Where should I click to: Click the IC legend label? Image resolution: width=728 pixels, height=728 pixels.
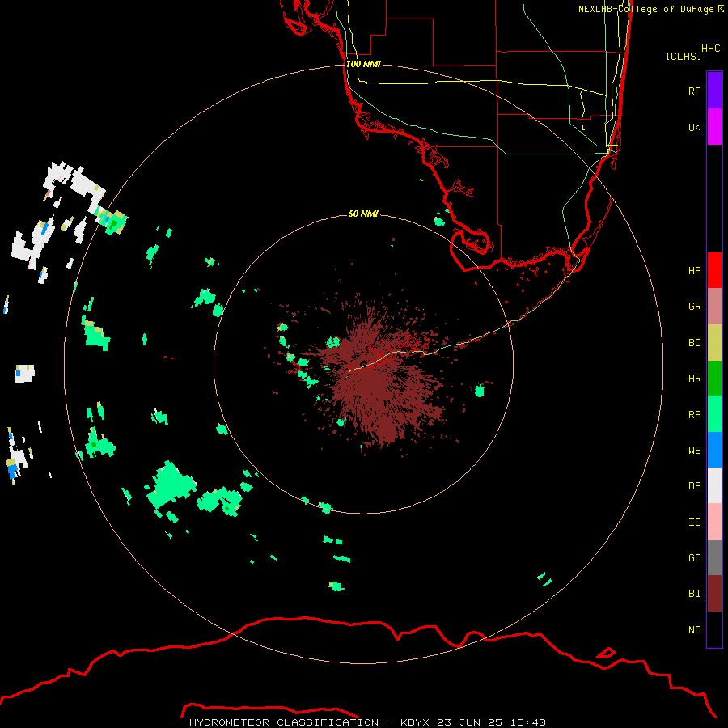(x=694, y=523)
